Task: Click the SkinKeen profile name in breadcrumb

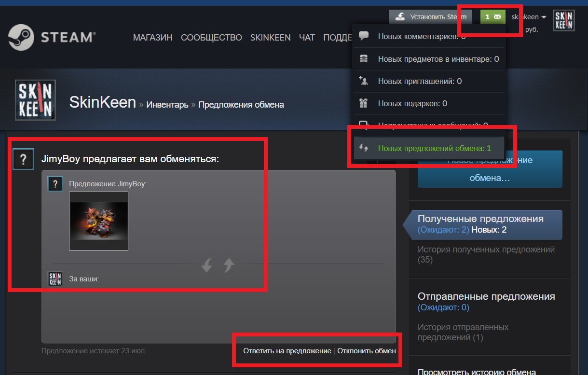Action: tap(103, 102)
